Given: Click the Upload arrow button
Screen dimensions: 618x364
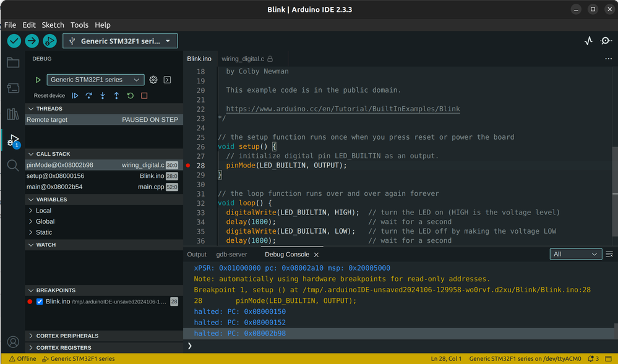Looking at the screenshot, I should click(32, 41).
